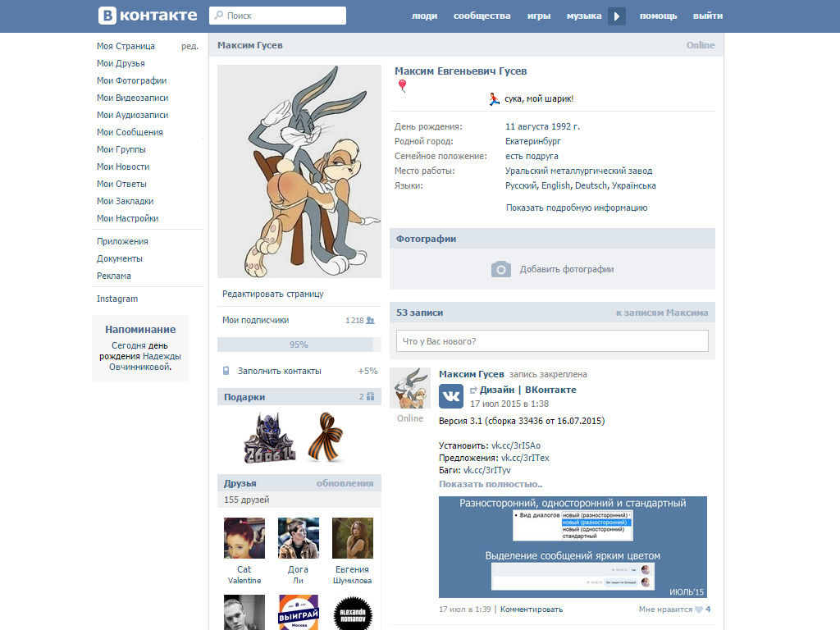Screen dimensions: 840x630
Task: Open the помощь header menu item
Action: [658, 16]
